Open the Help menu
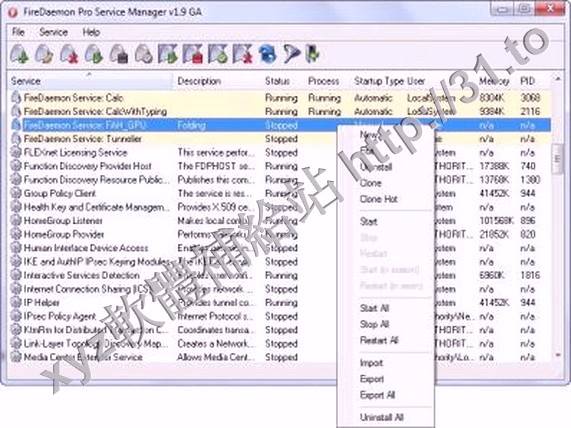The width and height of the screenshot is (571, 428). coord(91,32)
